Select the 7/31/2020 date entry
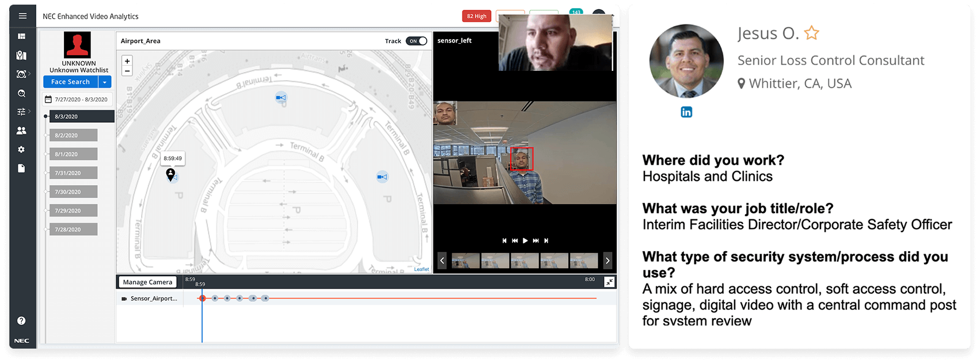Image resolution: width=980 pixels, height=363 pixels. pyautogui.click(x=73, y=173)
